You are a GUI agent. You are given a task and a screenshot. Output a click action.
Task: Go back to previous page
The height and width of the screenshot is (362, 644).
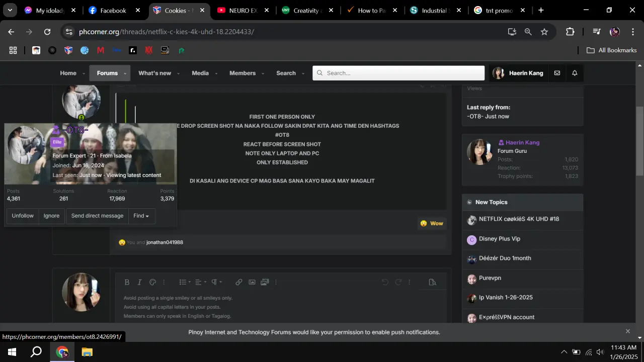pos(11,32)
